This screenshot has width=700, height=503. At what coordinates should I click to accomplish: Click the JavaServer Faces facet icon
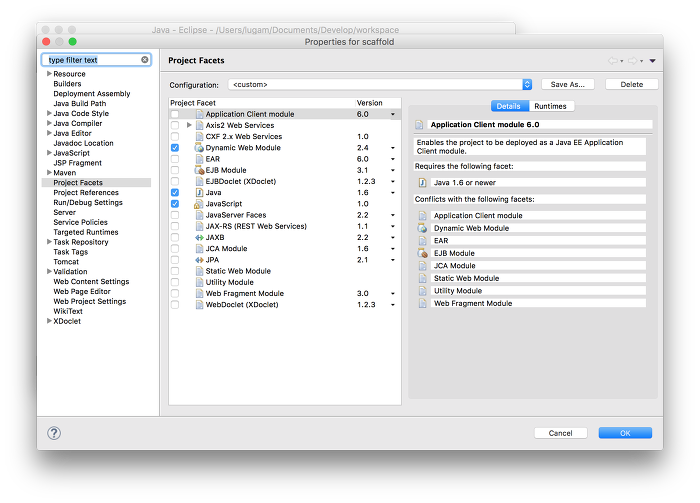coord(200,215)
